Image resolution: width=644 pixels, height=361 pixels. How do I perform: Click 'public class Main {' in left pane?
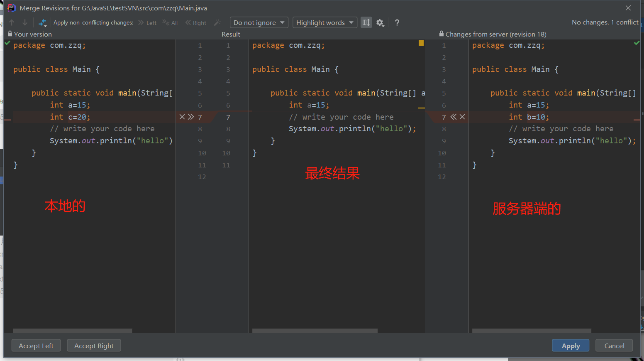coord(56,69)
